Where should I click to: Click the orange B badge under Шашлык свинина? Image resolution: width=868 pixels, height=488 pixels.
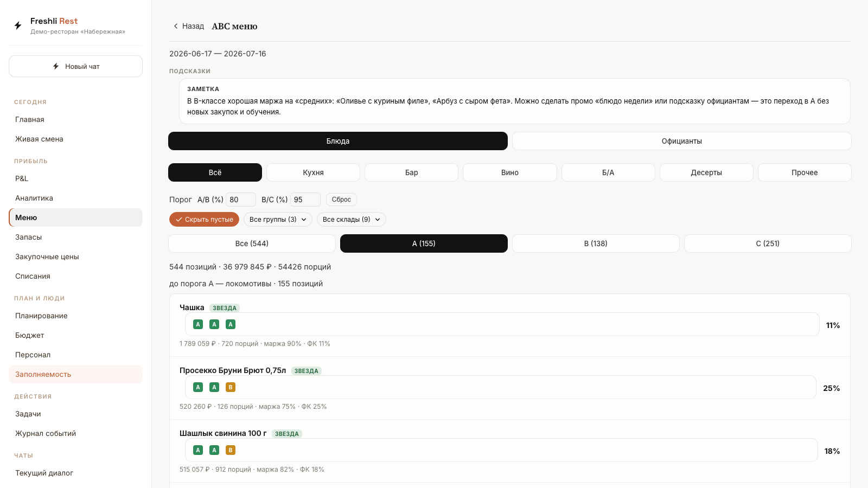click(x=231, y=450)
